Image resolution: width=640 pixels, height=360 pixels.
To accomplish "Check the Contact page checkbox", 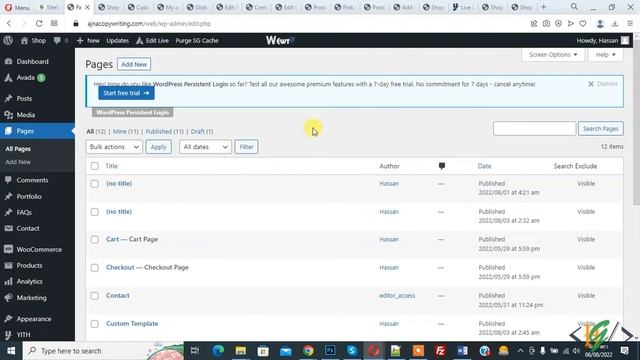I will pos(95,296).
